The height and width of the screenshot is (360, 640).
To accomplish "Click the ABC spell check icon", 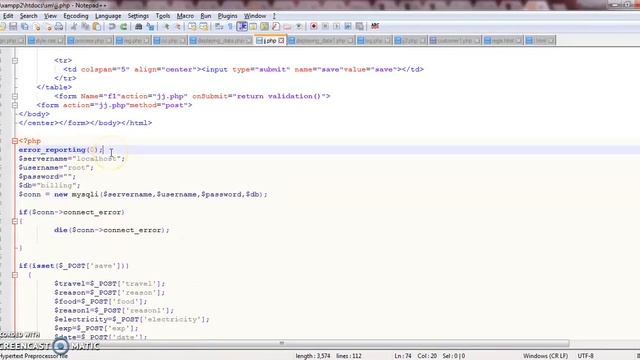I will pos(375,27).
